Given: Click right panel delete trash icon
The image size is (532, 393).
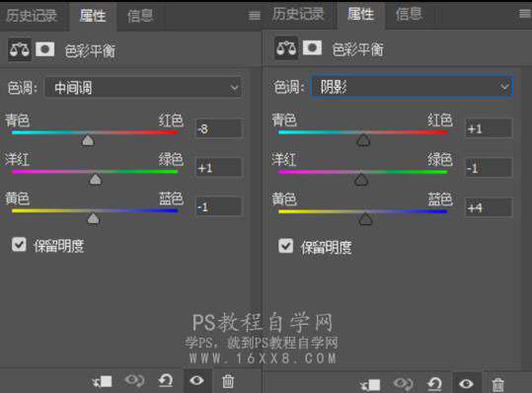Looking at the screenshot, I should [497, 385].
